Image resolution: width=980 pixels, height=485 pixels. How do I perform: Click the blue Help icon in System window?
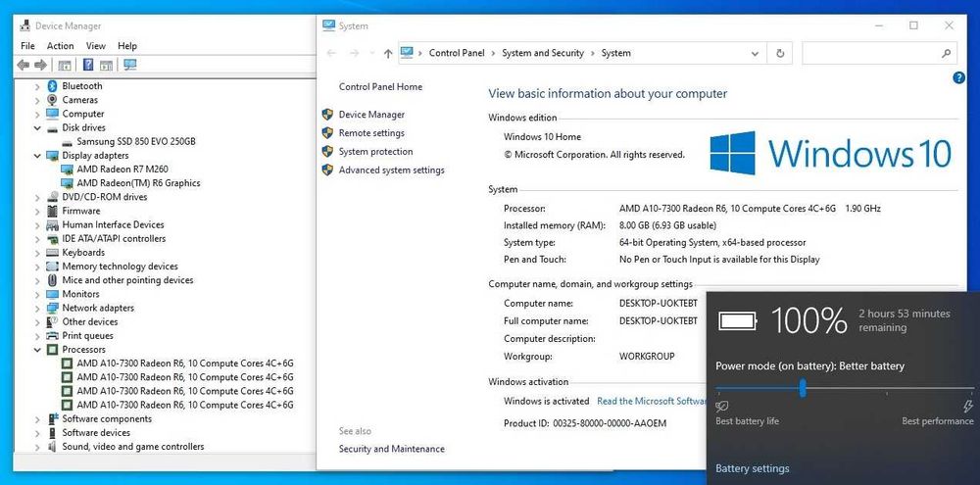958,77
